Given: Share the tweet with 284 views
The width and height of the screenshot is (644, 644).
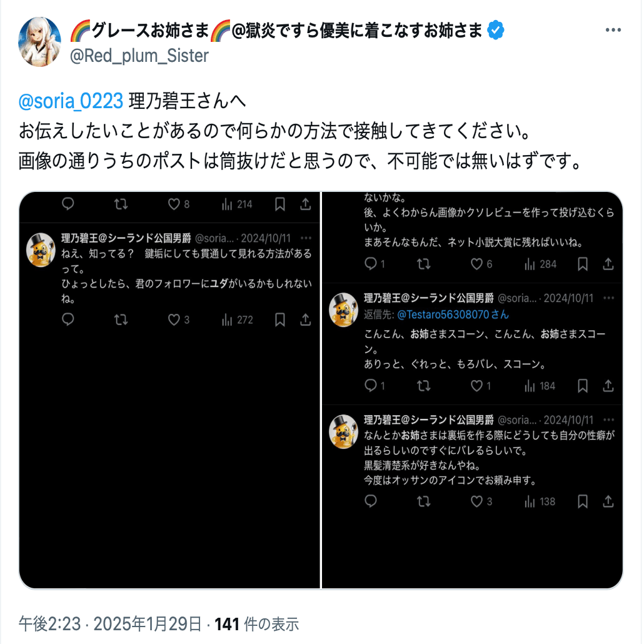Looking at the screenshot, I should [608, 264].
